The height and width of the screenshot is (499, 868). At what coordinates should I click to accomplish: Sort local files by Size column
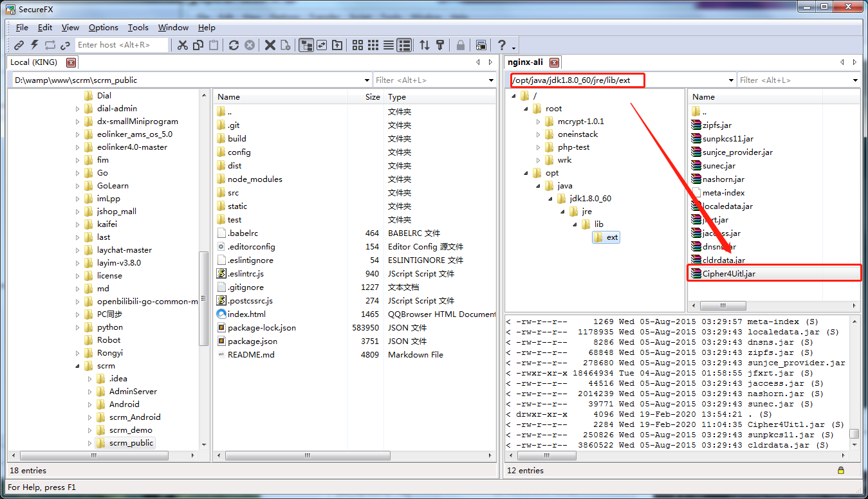coord(366,97)
